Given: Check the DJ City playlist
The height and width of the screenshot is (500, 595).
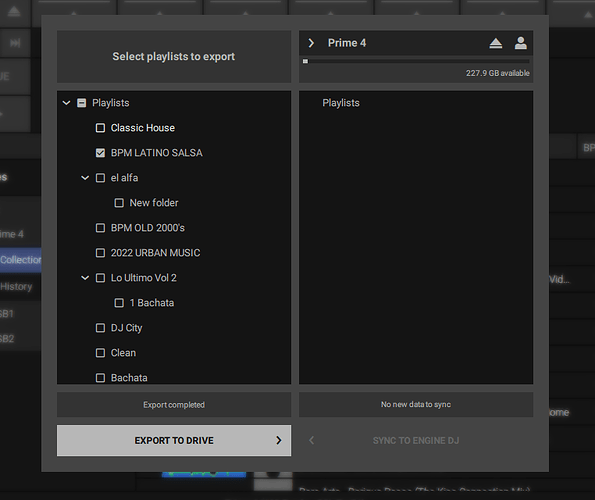Looking at the screenshot, I should click(x=100, y=328).
